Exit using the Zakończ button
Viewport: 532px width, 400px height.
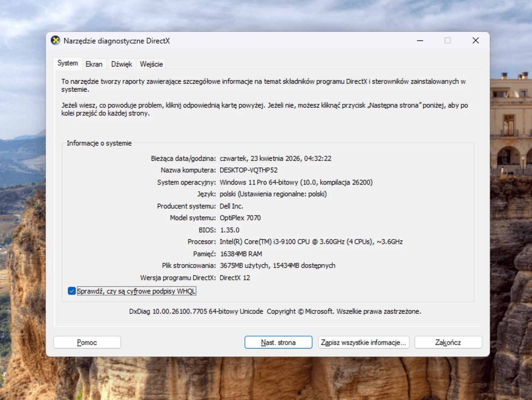coord(448,342)
